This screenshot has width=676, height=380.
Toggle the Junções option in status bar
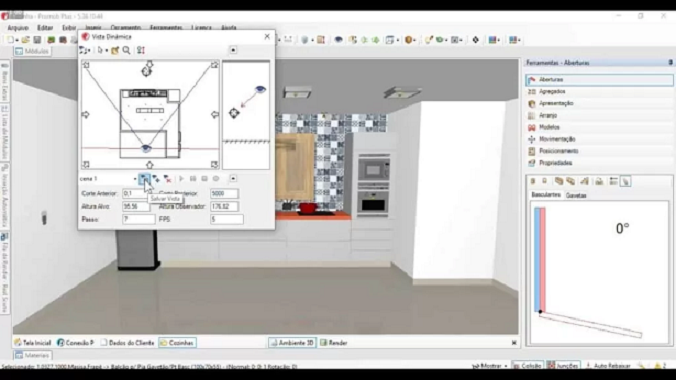point(563,366)
